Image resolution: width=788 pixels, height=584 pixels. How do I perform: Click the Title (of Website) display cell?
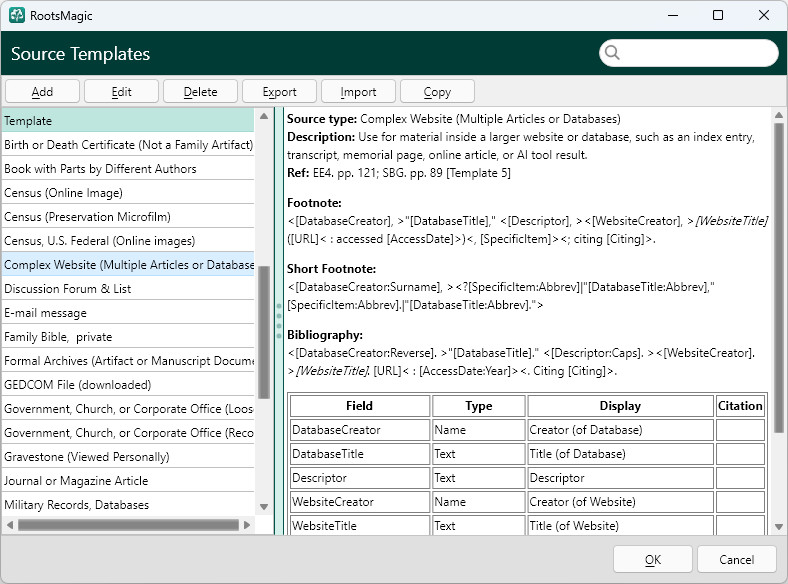(620, 525)
